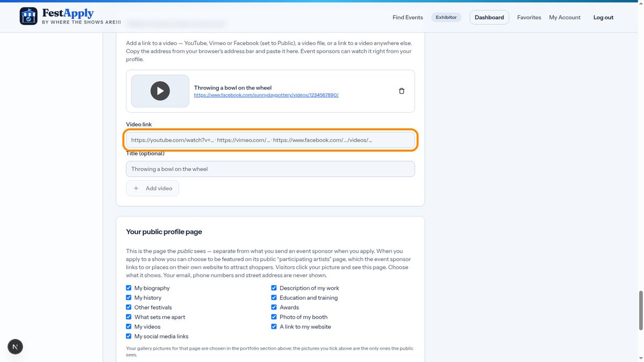Screen dimensions: 644x362
Task: Disable 'A link to my website' checkbox
Action: [274, 327]
